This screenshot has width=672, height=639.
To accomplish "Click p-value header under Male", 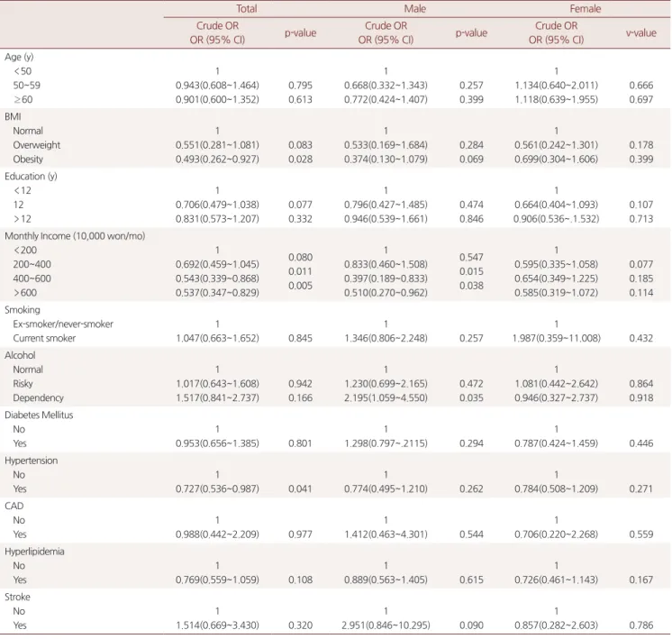I will (471, 33).
